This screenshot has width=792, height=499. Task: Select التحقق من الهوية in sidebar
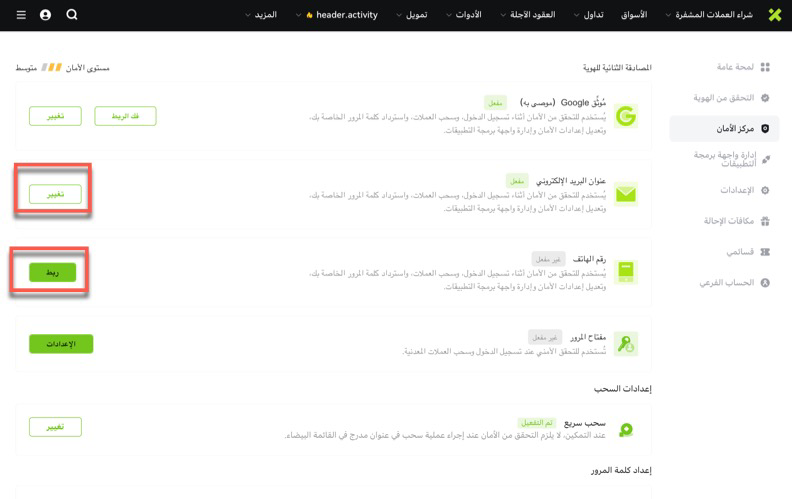724,98
